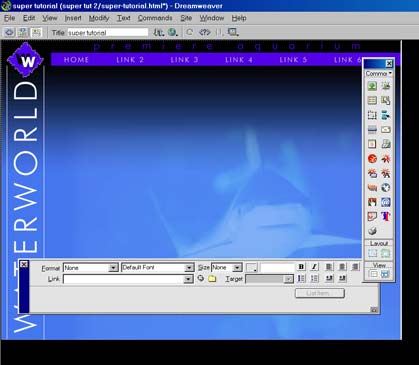Click the gray printer-like icon in Objects panel
This screenshot has width=419, height=365.
372,231
